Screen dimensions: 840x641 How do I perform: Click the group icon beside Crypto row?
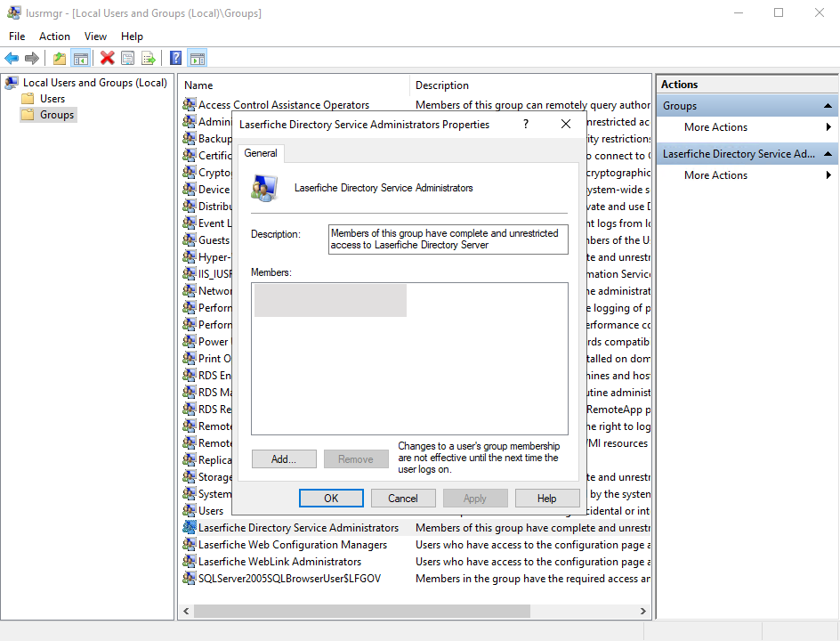pyautogui.click(x=190, y=173)
